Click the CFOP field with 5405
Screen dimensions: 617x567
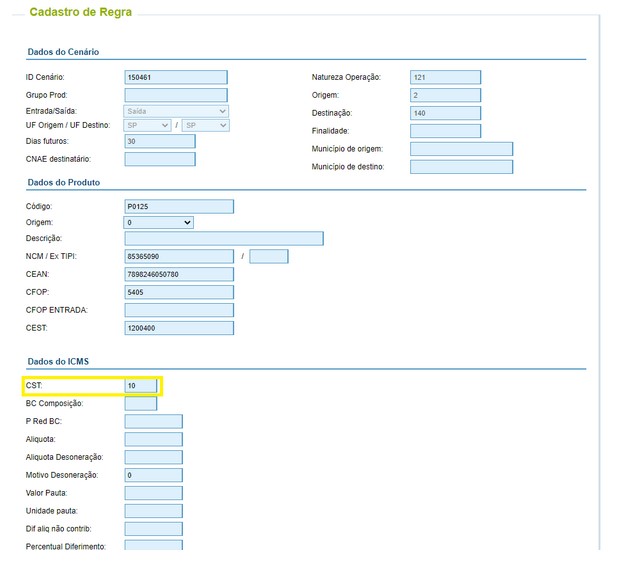tap(179, 292)
